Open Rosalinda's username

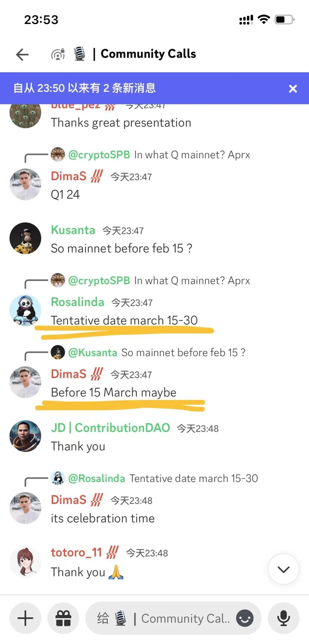tap(78, 302)
